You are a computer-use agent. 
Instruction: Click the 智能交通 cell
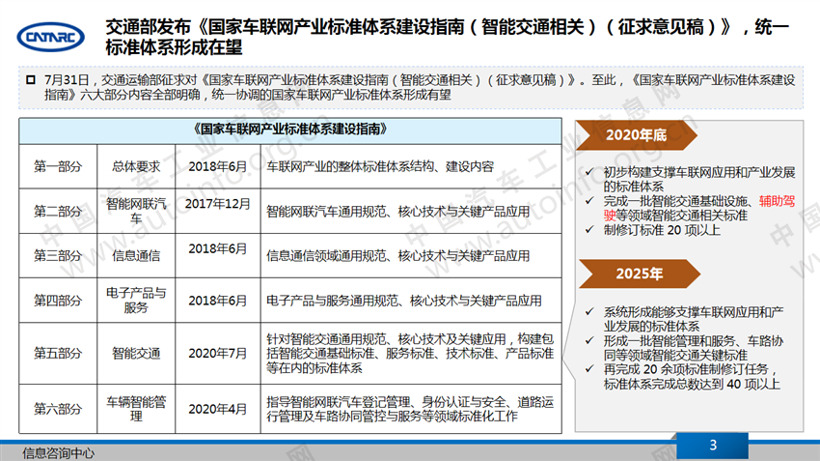[136, 353]
